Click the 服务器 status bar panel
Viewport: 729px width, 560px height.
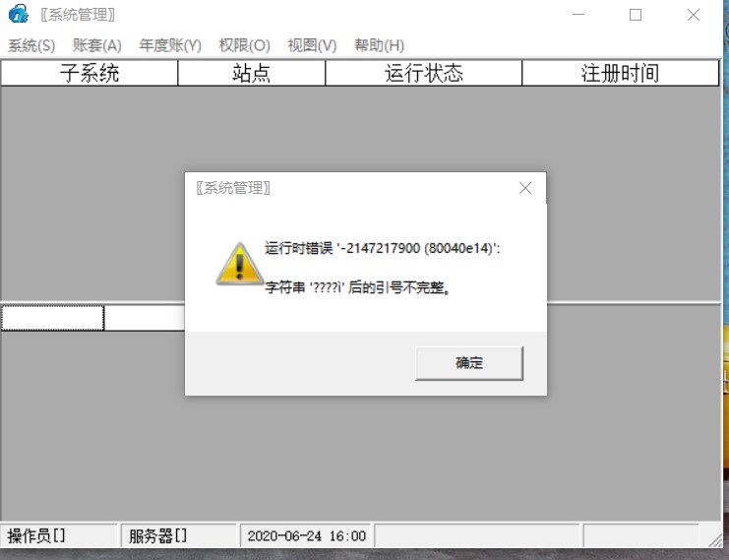[x=179, y=535]
